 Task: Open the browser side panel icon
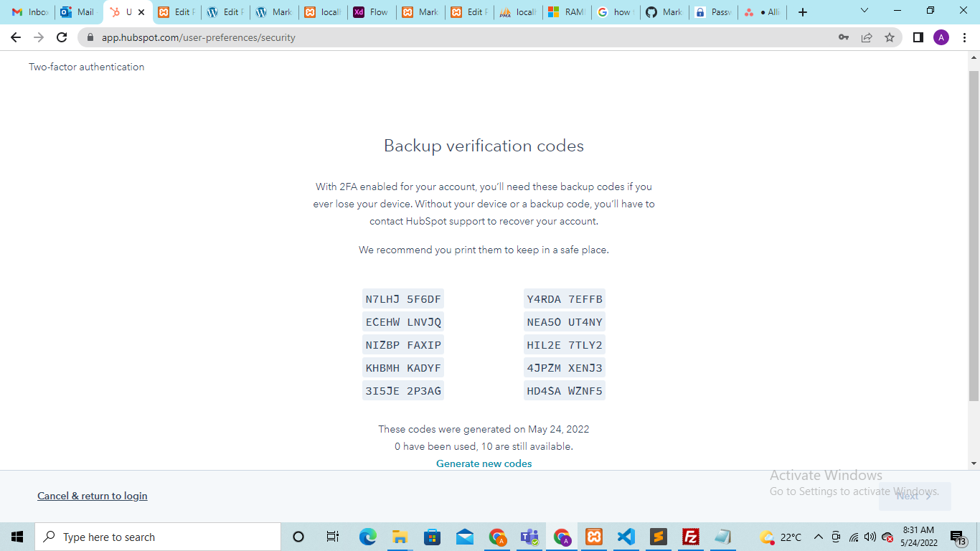point(918,37)
